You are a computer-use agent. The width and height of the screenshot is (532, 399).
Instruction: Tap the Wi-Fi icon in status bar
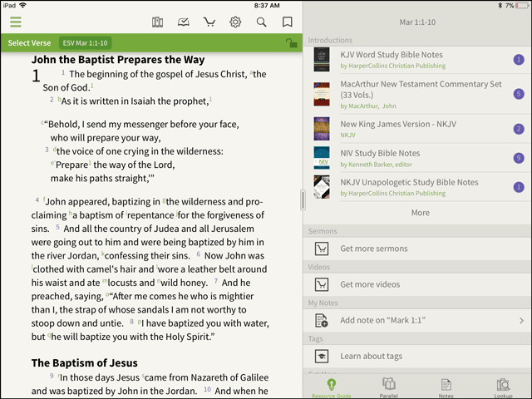[22, 6]
